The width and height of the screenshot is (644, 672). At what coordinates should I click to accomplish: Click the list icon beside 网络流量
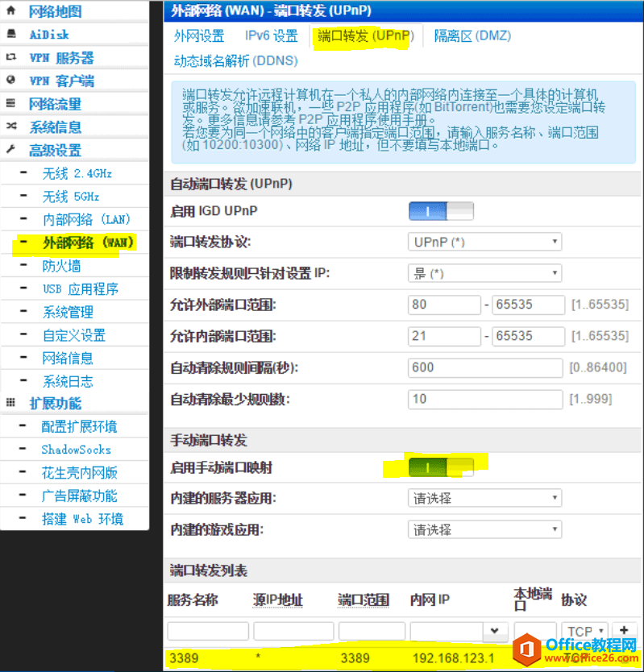10,103
